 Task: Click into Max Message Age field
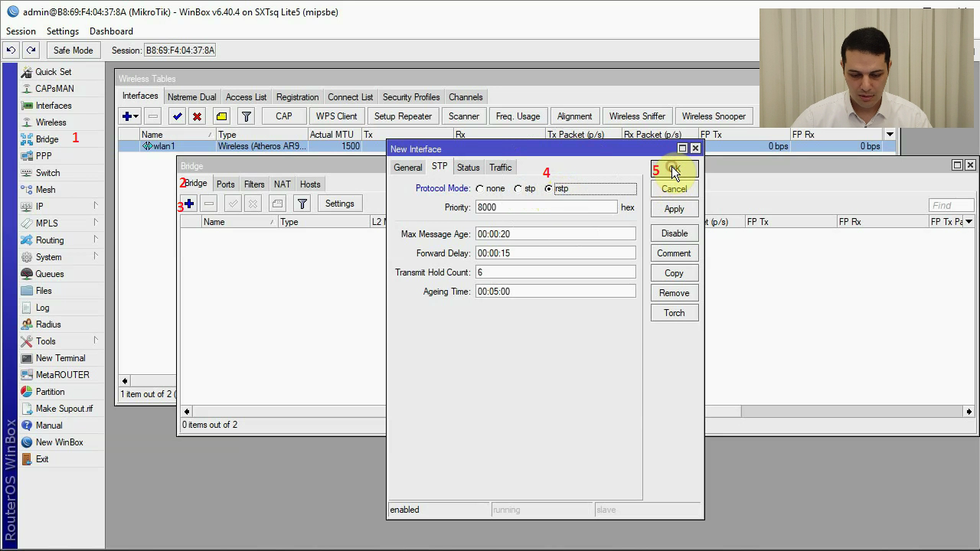tap(555, 234)
